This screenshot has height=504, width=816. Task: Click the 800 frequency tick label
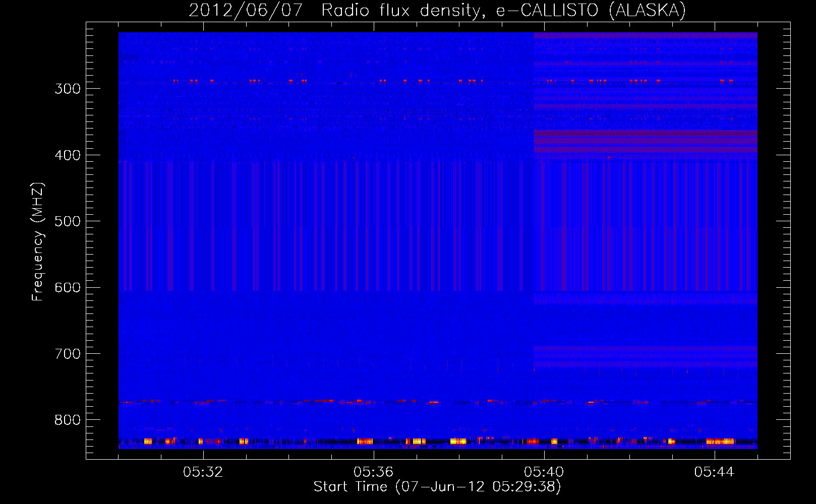[x=68, y=420]
